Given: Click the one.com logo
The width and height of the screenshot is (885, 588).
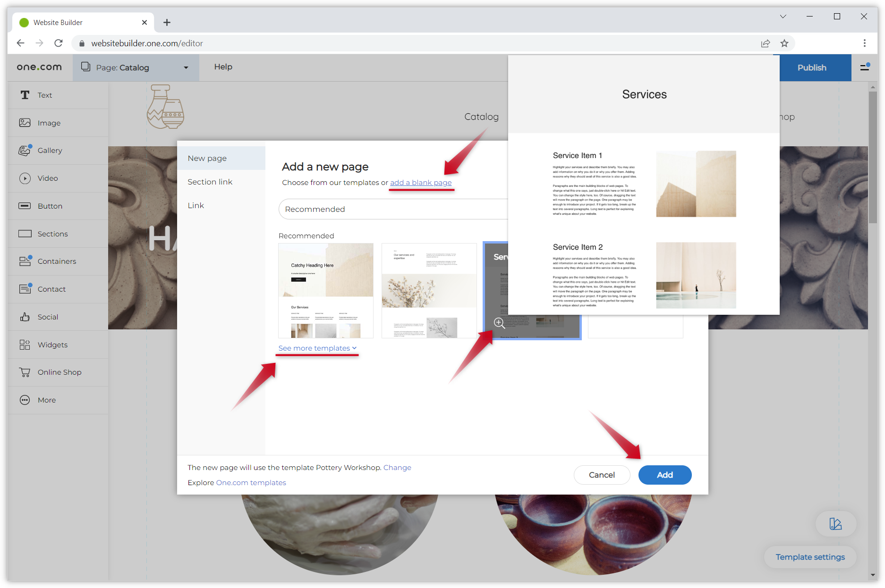Looking at the screenshot, I should [39, 67].
